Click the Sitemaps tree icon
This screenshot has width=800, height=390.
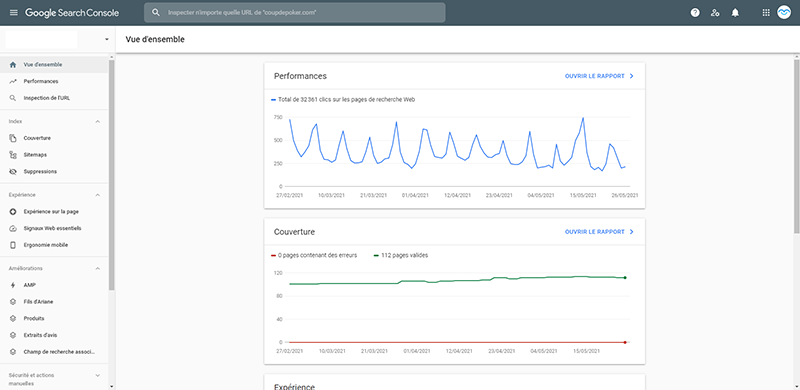click(13, 155)
